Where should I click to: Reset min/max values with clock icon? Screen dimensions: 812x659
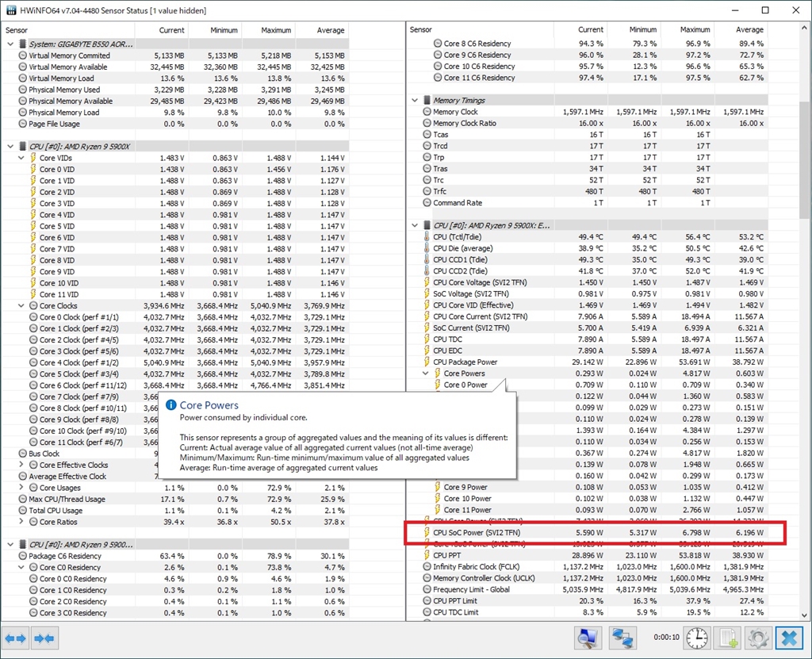click(696, 638)
